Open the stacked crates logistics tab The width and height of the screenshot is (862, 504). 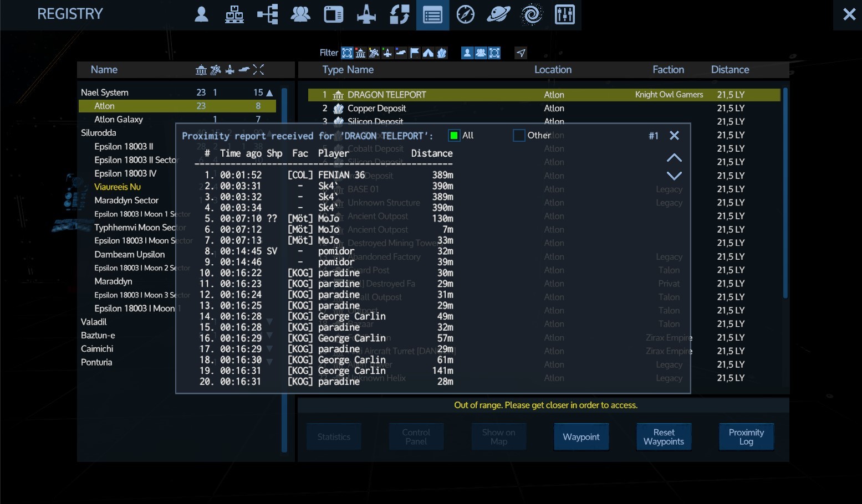coord(234,14)
